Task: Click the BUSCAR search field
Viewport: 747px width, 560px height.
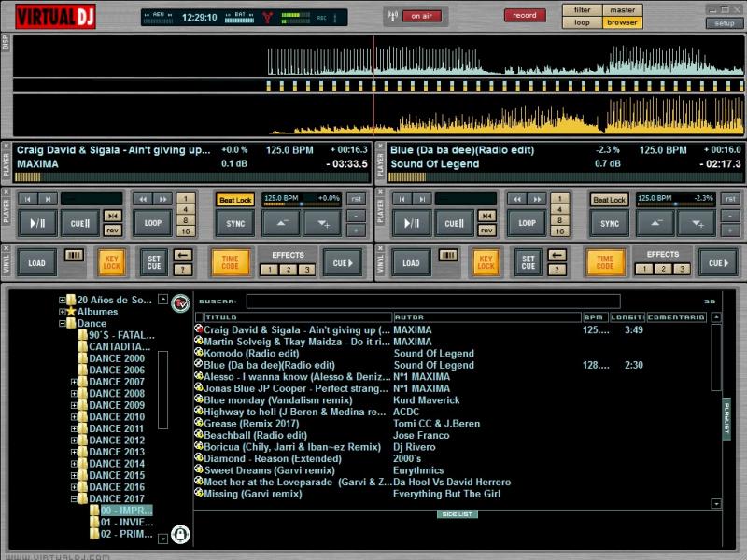Action: click(x=433, y=301)
